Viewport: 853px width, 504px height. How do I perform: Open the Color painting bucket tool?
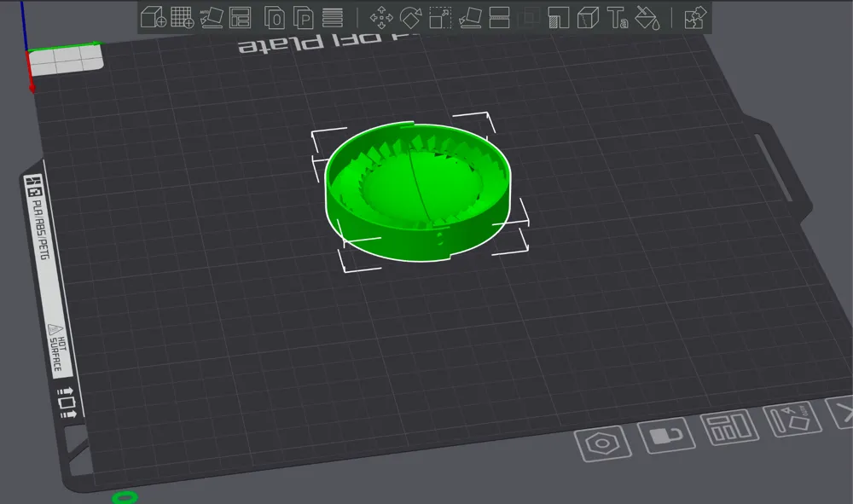647,17
